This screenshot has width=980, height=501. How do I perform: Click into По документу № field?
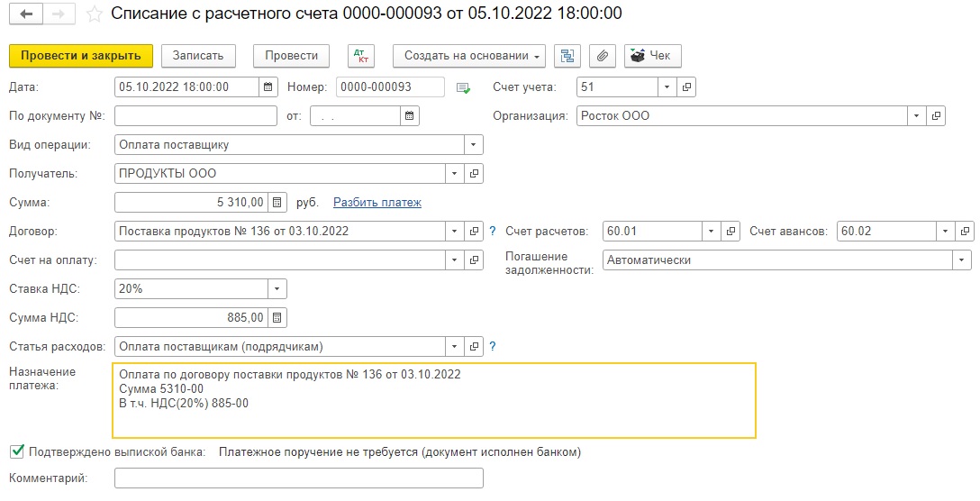195,115
